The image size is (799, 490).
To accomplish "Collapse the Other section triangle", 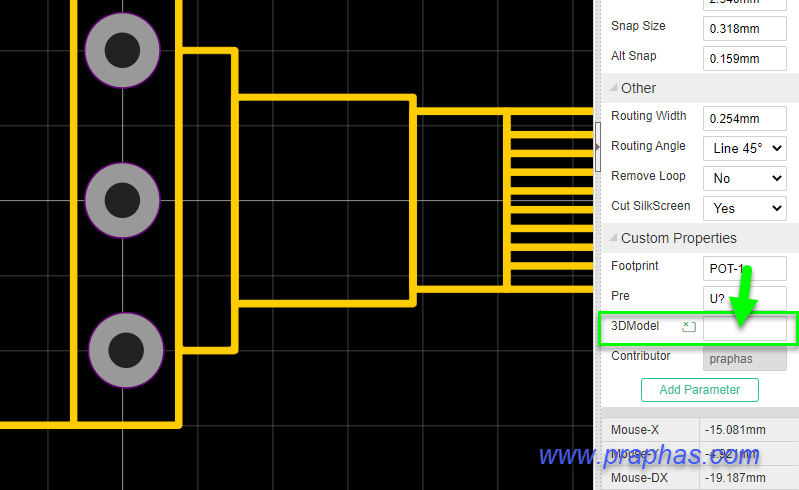I will pyautogui.click(x=614, y=88).
